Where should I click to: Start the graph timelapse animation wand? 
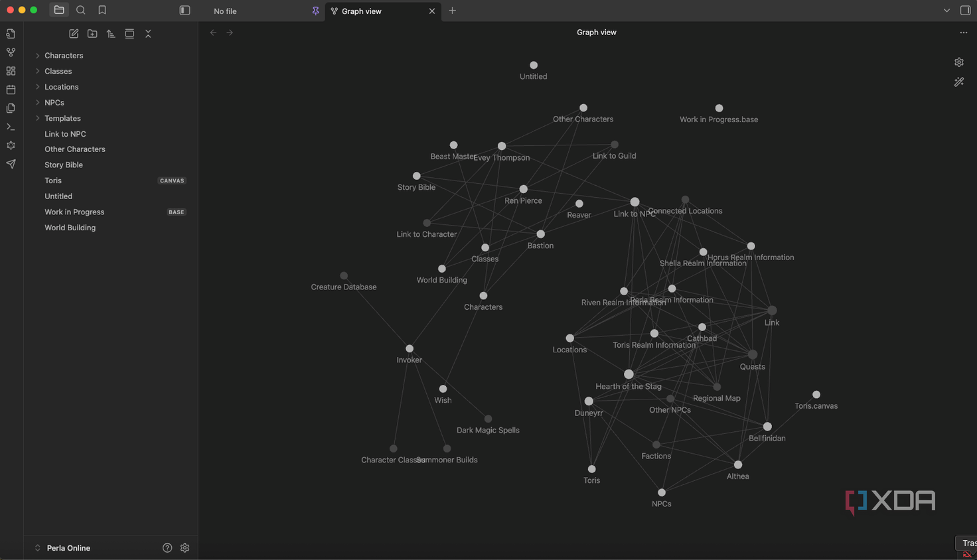coord(959,82)
